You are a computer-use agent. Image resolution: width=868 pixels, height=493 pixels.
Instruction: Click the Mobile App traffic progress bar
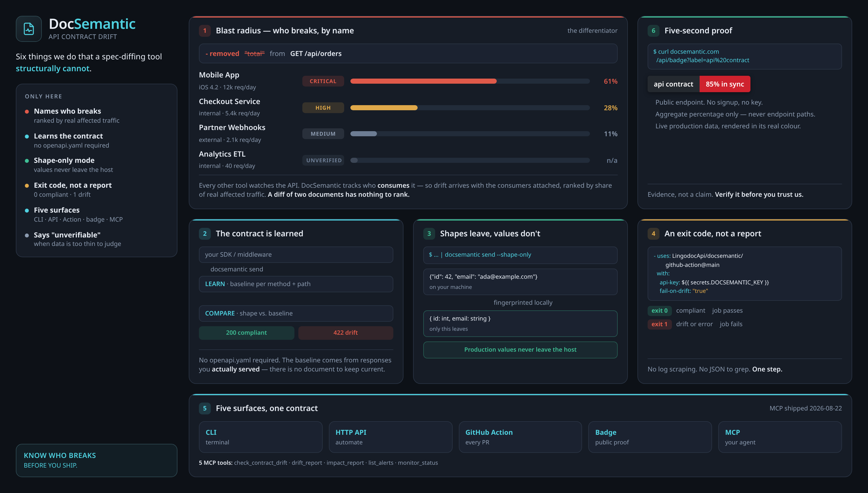470,81
